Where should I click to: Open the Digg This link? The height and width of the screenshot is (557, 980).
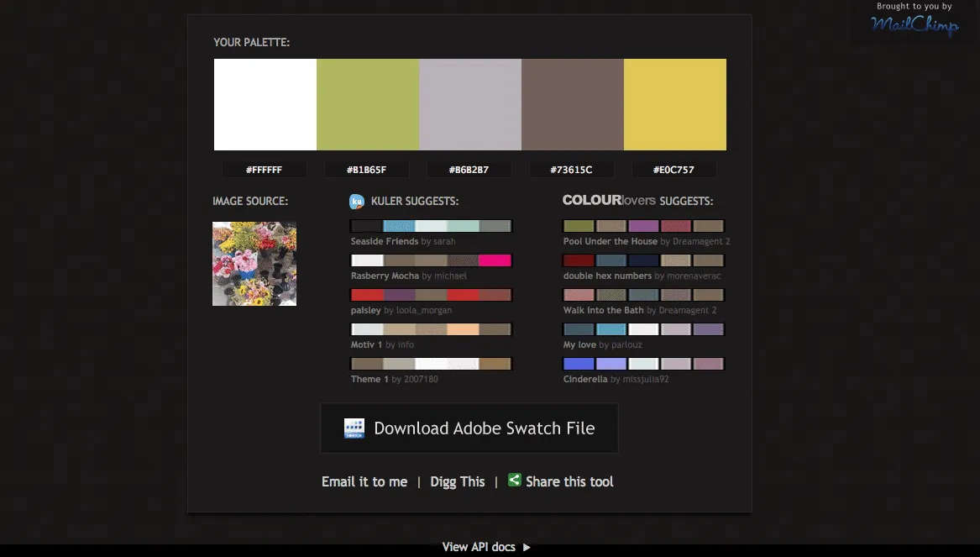click(458, 481)
